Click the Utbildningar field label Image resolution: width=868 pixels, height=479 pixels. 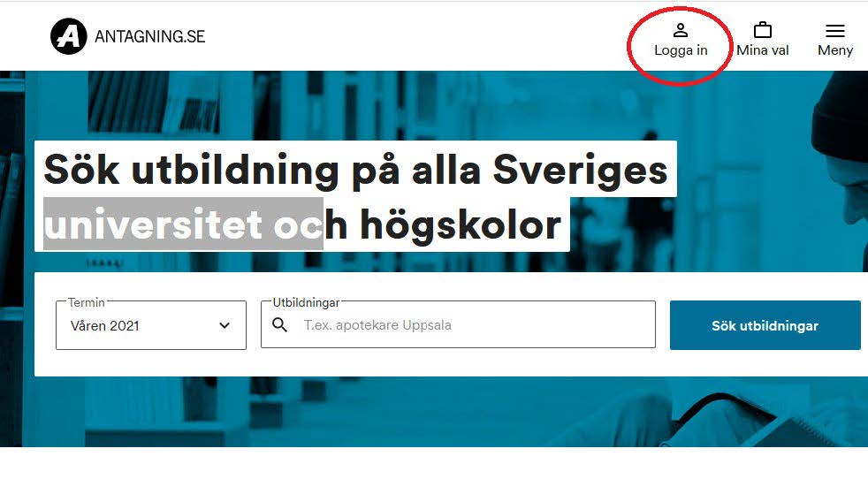(306, 302)
